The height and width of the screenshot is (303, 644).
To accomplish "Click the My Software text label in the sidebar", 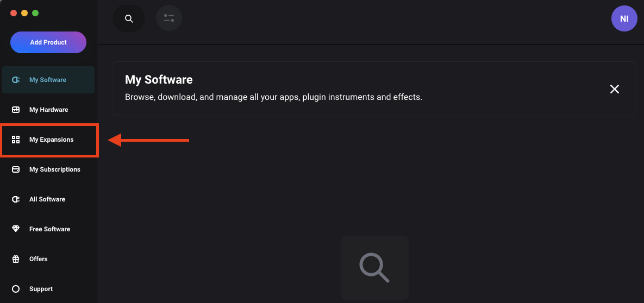I will click(48, 80).
